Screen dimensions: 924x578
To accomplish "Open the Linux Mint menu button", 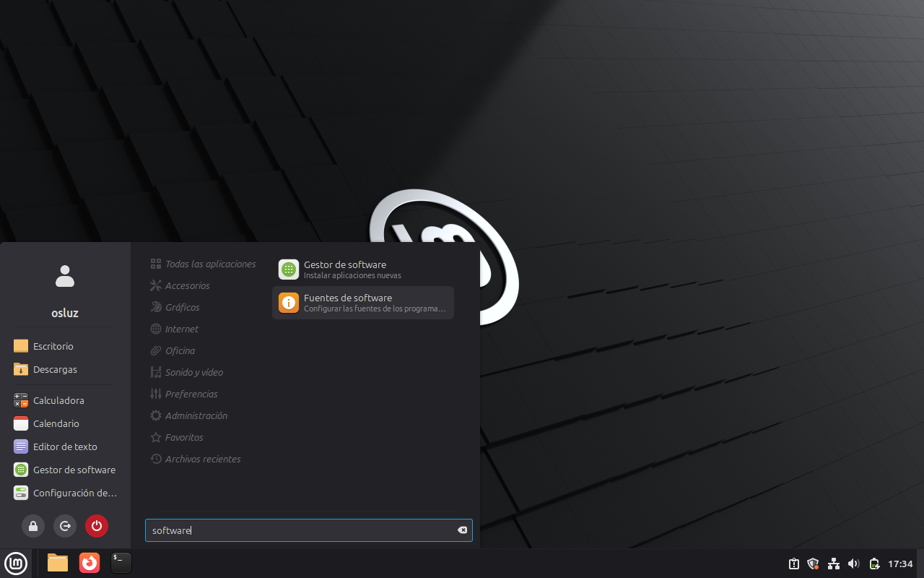I will 16,563.
